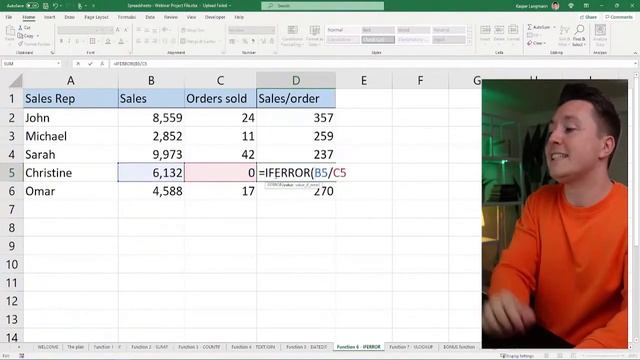
Task: Open the Clipboard group dialog launcher
Action: point(52,53)
